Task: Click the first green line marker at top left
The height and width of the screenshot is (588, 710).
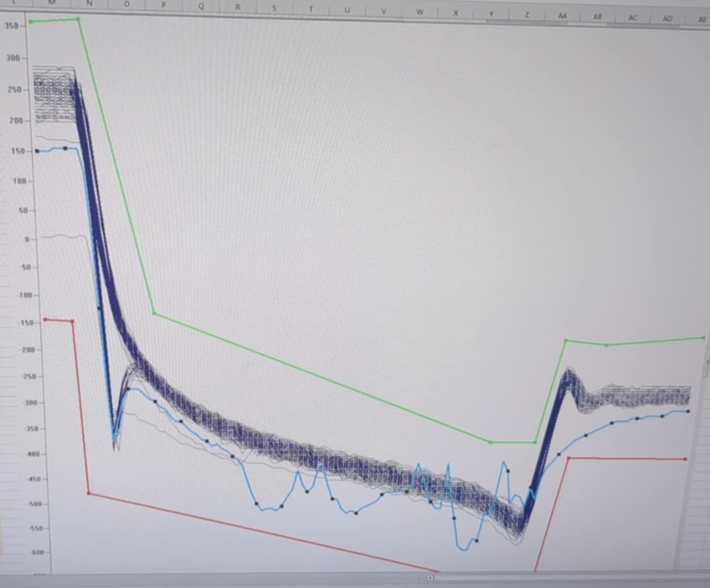Action: click(31, 21)
